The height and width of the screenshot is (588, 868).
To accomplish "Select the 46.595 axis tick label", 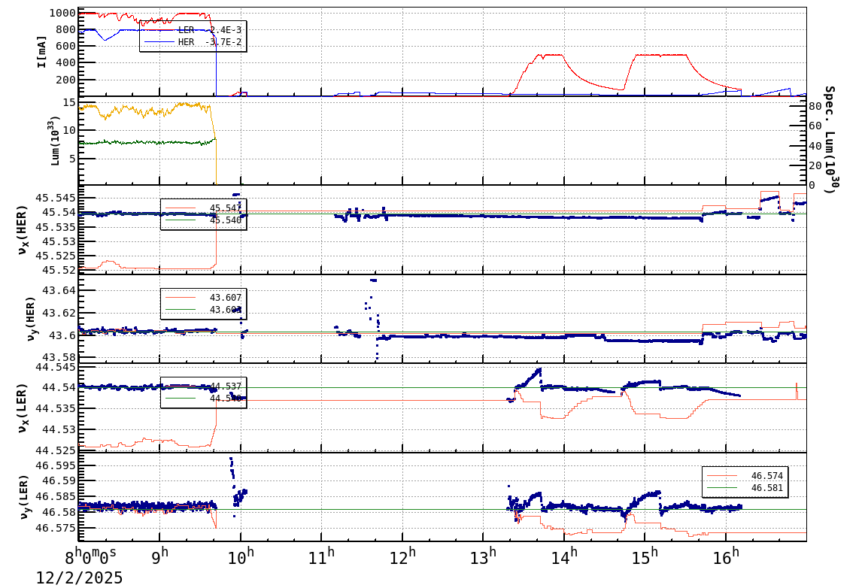I will pyautogui.click(x=56, y=465).
